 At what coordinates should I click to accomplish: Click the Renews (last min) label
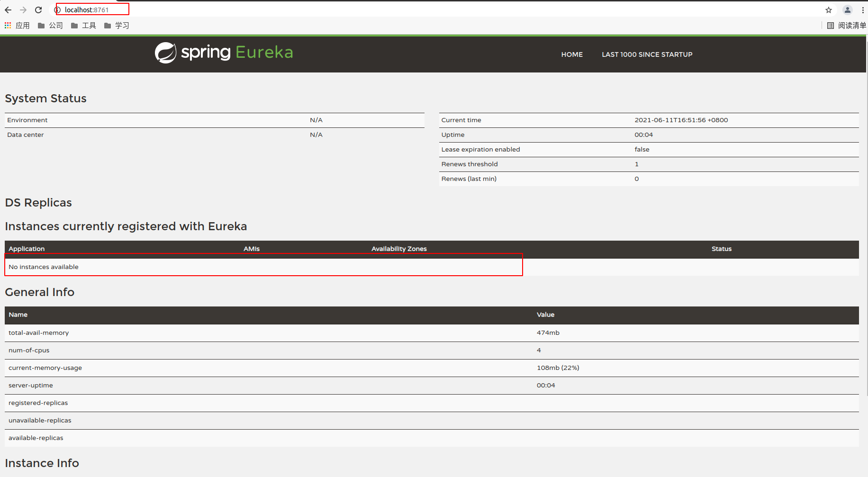469,179
